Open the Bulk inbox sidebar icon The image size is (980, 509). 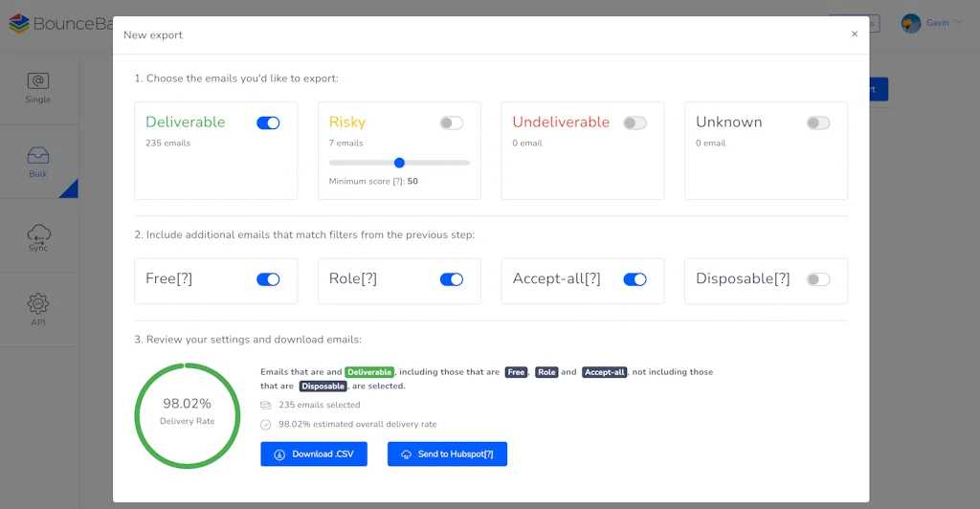38,156
